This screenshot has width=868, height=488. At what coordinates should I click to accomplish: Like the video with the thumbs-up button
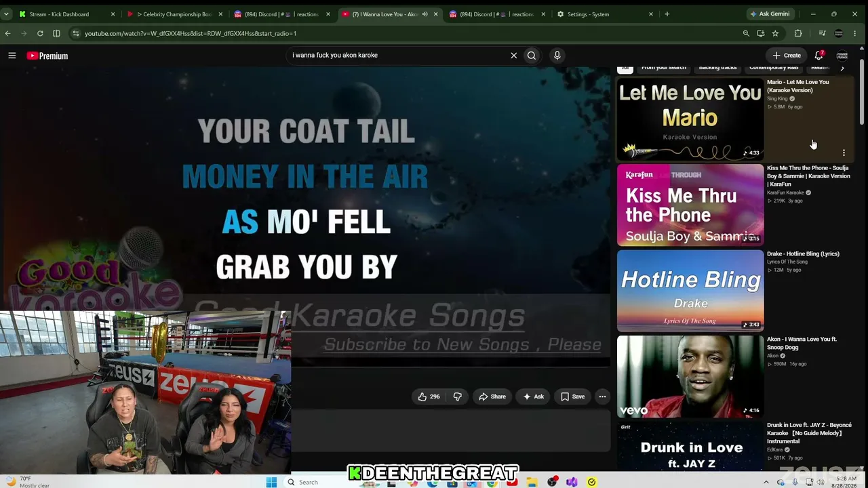(429, 396)
